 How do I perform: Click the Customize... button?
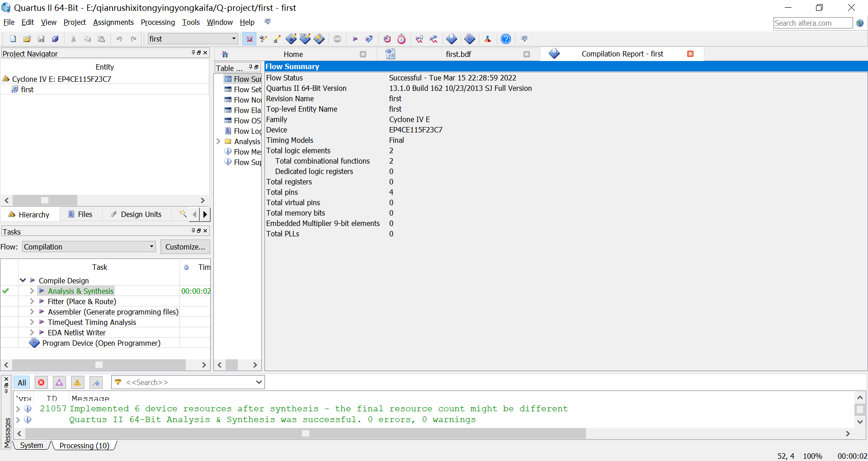(185, 247)
